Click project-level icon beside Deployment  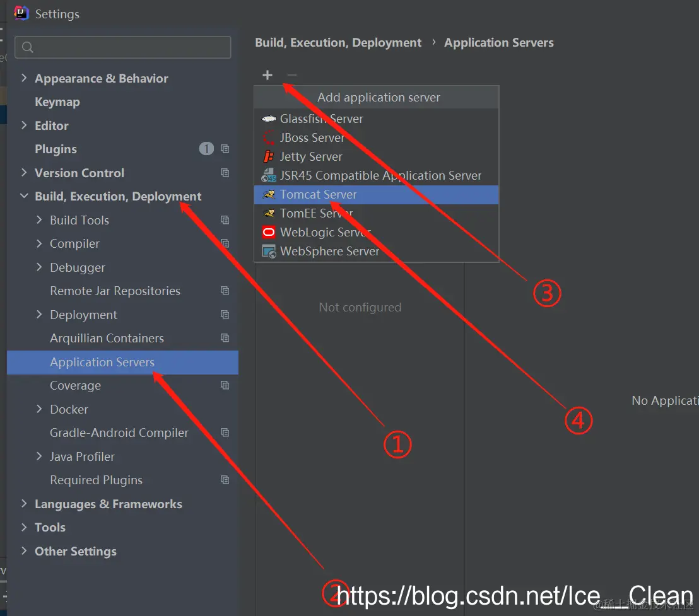pyautogui.click(x=225, y=315)
